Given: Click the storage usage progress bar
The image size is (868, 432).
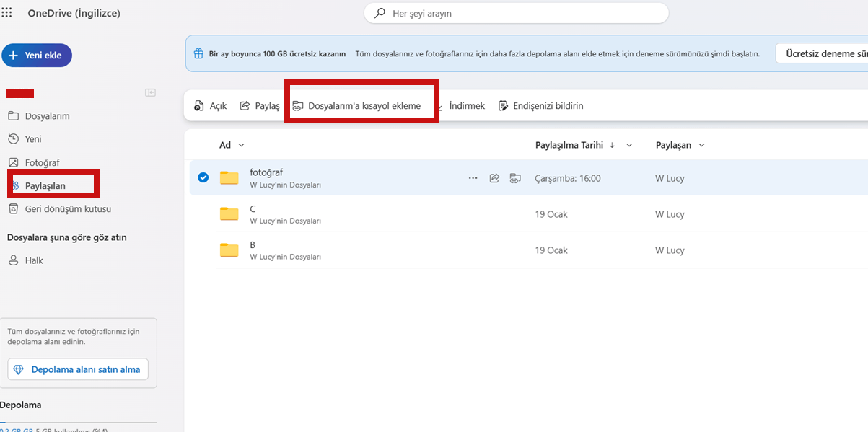Looking at the screenshot, I should tap(79, 423).
